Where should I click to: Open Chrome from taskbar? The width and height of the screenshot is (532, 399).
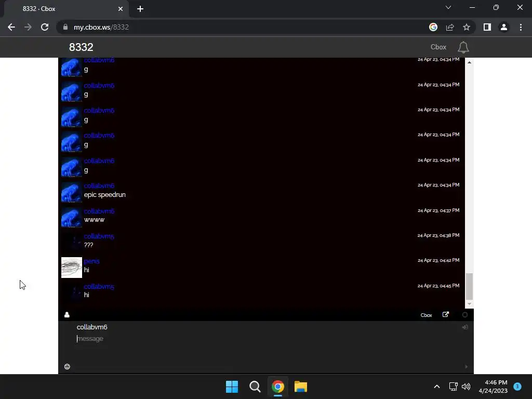(278, 387)
